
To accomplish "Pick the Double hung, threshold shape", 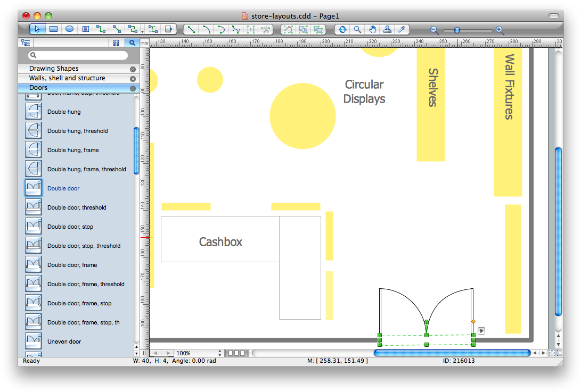I will [x=34, y=131].
